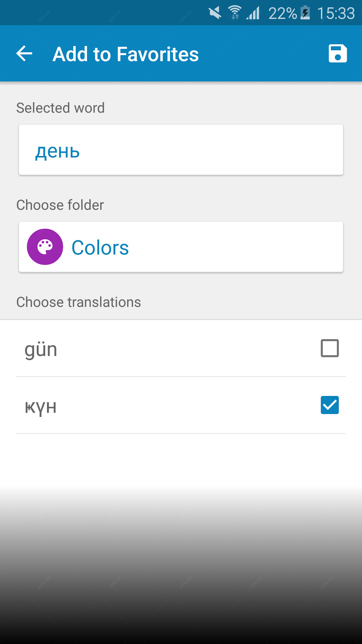This screenshot has width=362, height=644.
Task: Save favorite with the floppy disk icon
Action: (338, 54)
